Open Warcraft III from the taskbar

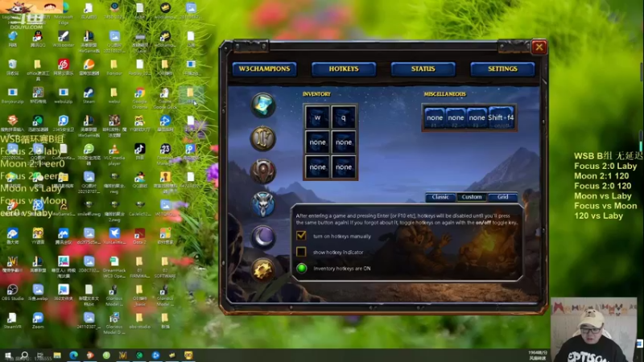(122, 356)
